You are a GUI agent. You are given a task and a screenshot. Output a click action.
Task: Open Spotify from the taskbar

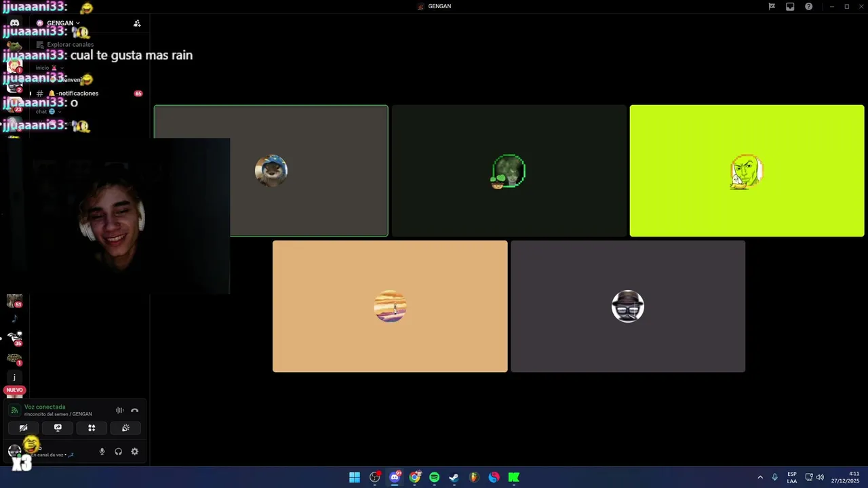(x=435, y=477)
